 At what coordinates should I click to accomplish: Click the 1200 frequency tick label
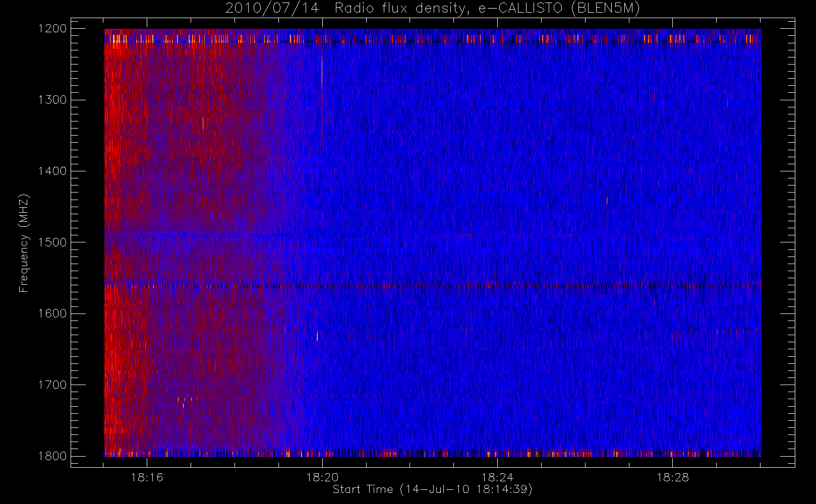pos(53,29)
